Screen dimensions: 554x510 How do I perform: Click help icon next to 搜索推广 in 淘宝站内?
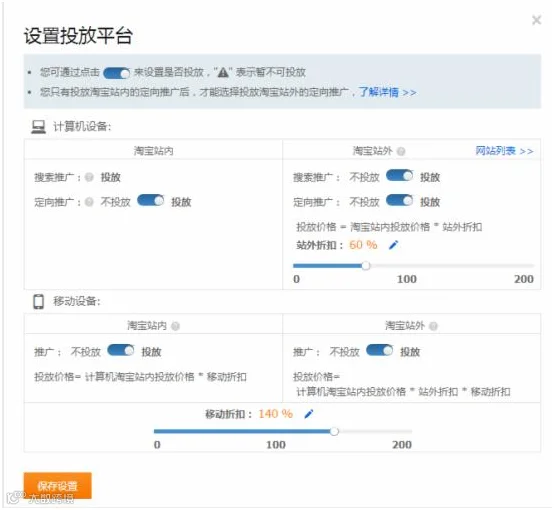89,177
